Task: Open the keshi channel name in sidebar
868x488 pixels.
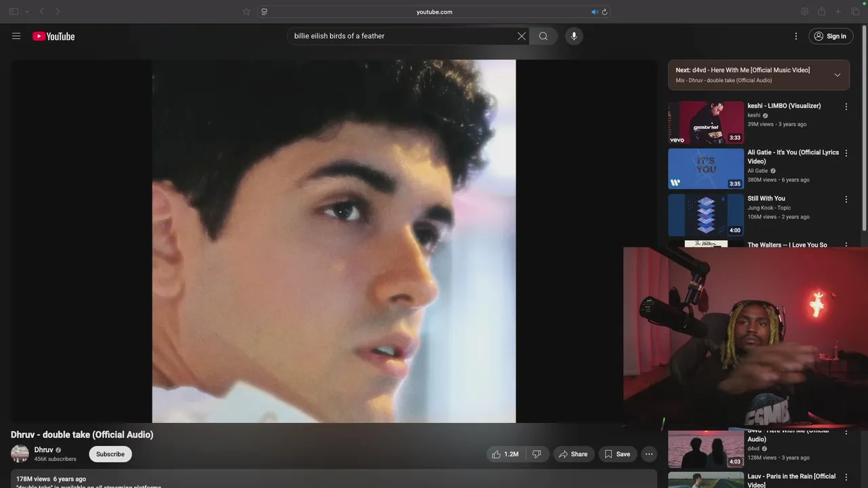Action: point(753,115)
